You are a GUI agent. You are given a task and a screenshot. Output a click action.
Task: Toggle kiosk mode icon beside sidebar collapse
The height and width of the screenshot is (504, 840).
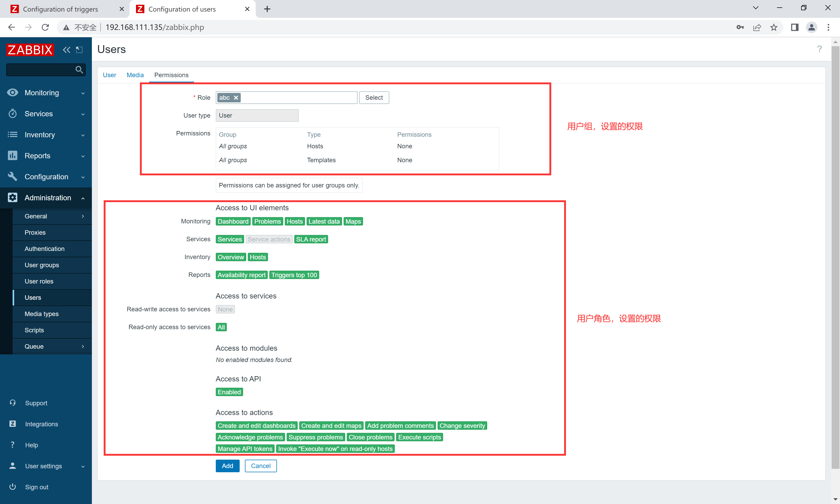[x=79, y=50]
